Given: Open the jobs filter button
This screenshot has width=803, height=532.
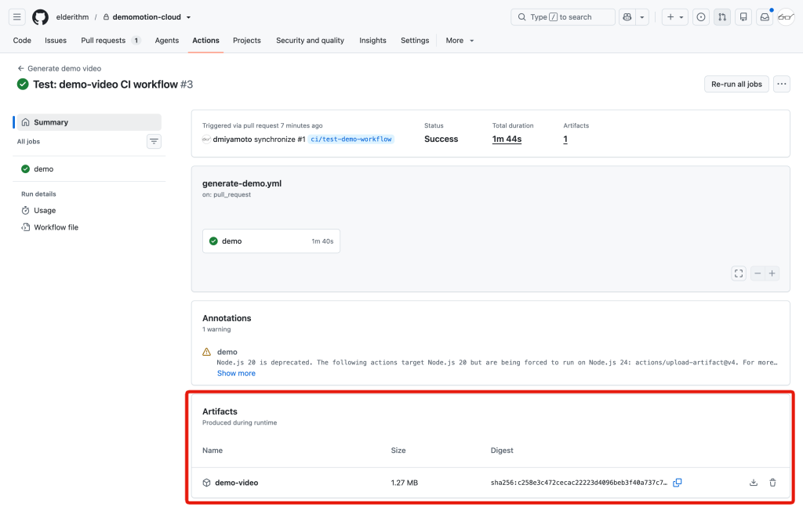Looking at the screenshot, I should pyautogui.click(x=154, y=141).
